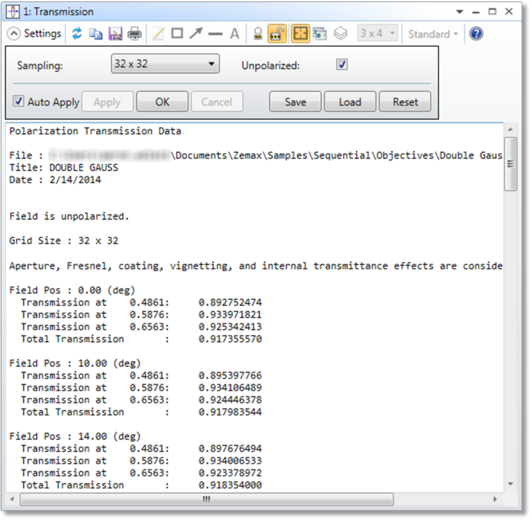Click the clone window icon
Viewport: 532px width, 520px height.
320,34
